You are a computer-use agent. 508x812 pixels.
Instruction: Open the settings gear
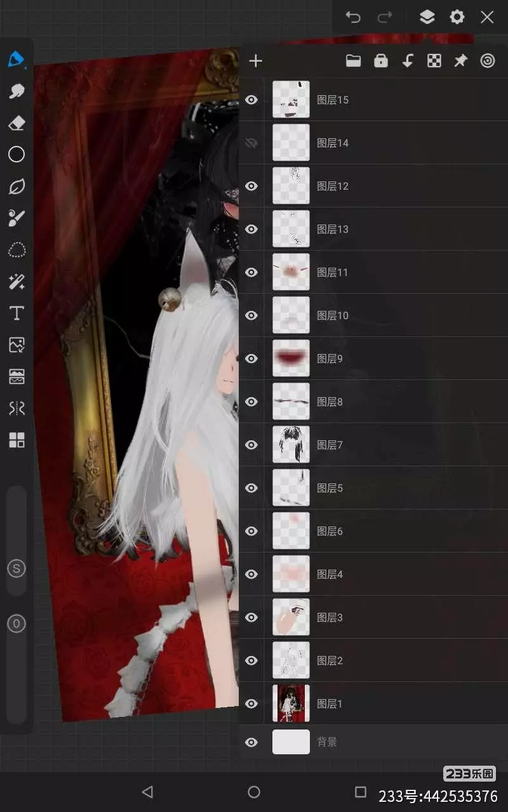click(x=457, y=17)
